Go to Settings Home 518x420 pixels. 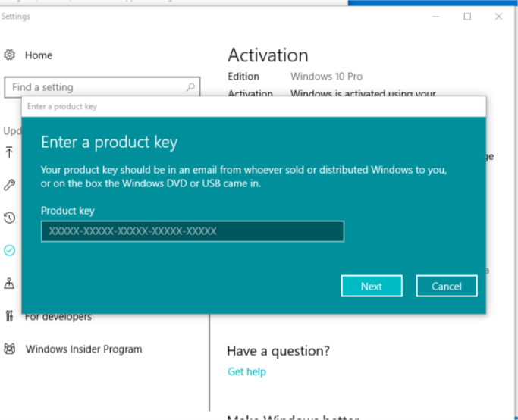point(39,55)
